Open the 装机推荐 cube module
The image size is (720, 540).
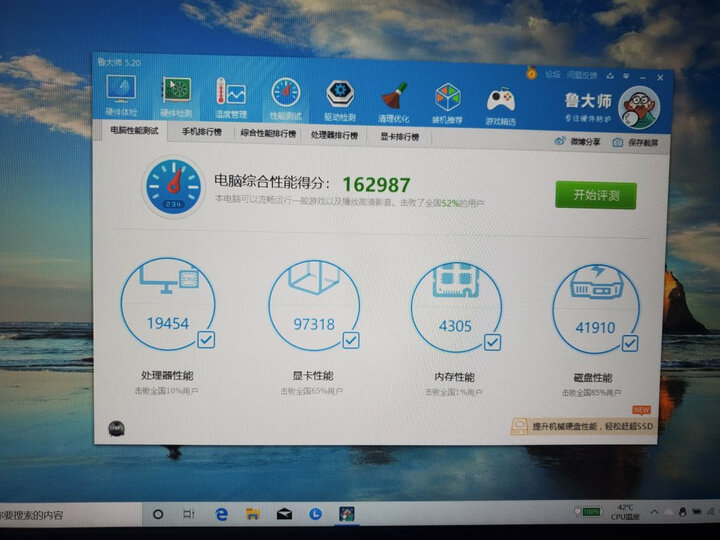click(447, 104)
